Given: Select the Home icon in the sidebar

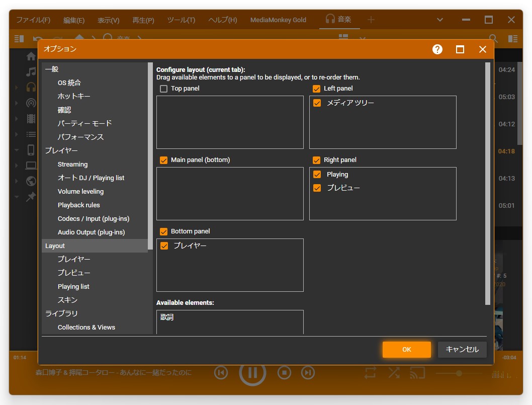Looking at the screenshot, I should 31,57.
